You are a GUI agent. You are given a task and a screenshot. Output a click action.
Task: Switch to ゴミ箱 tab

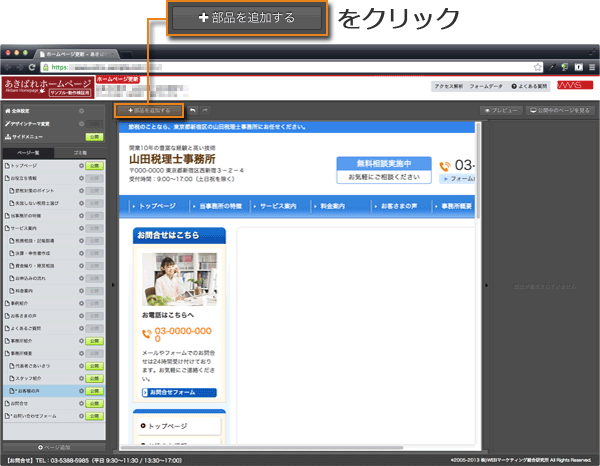pos(80,153)
